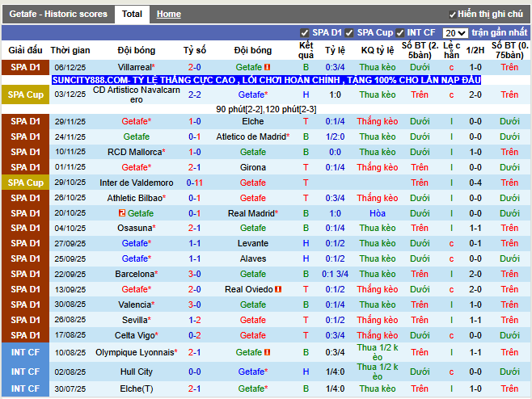Click red card icon next to Getafe versus Villarreal
The image size is (532, 399).
(x=267, y=67)
